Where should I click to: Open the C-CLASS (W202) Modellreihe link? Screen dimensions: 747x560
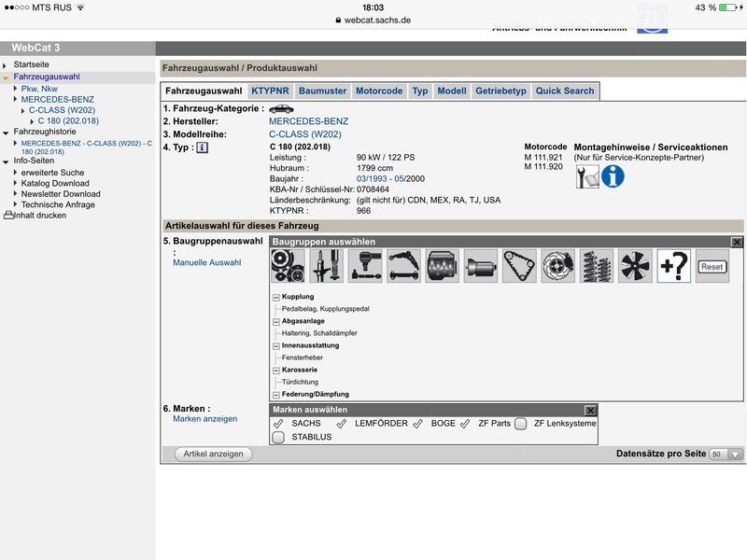[305, 134]
